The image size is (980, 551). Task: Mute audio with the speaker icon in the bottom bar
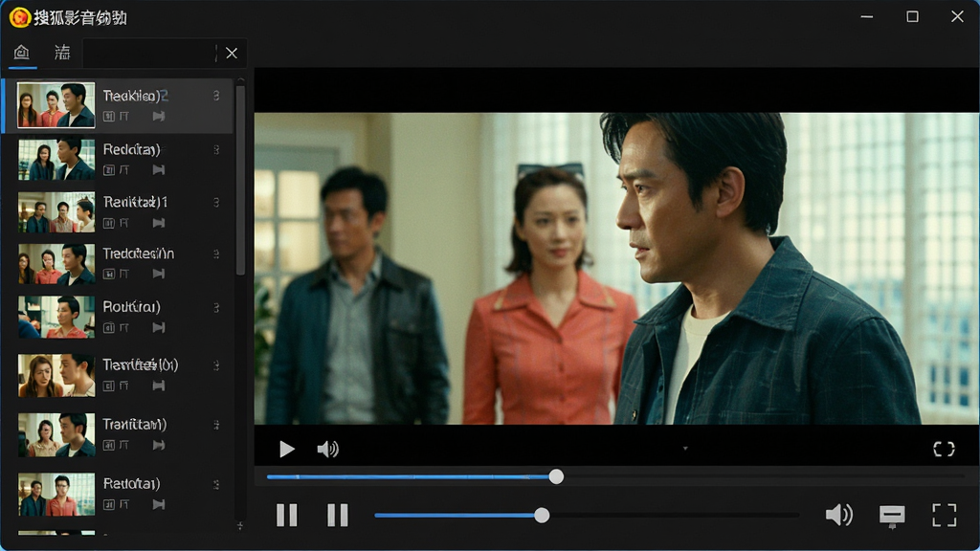click(838, 515)
